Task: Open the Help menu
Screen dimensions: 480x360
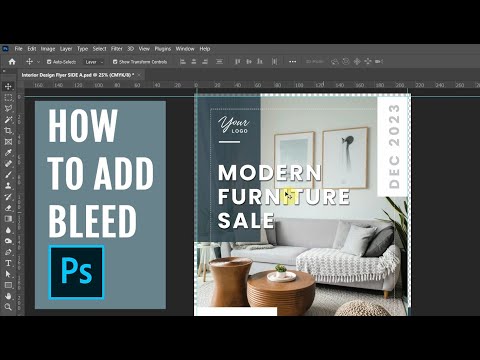Action: pos(205,49)
